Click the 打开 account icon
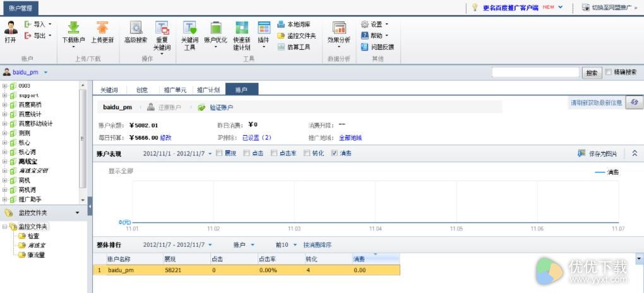The image size is (644, 293). point(11,27)
